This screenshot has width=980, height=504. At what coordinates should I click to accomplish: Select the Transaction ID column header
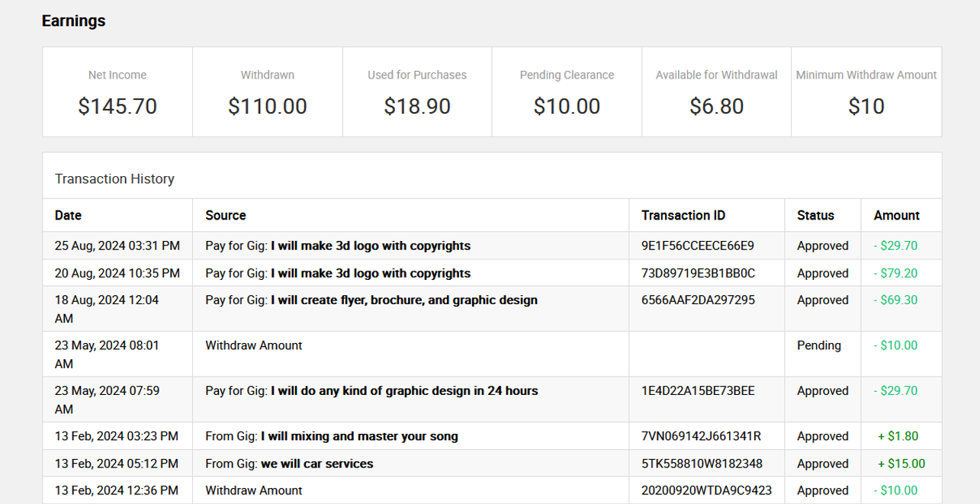tap(683, 215)
